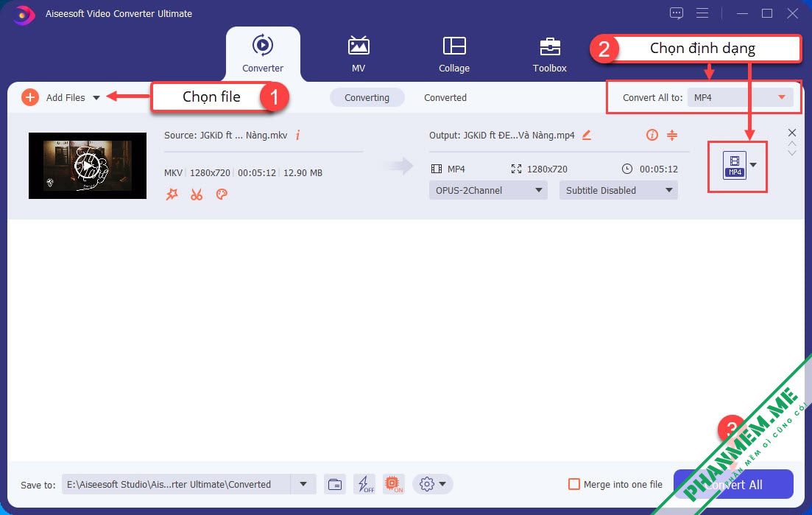The width and height of the screenshot is (812, 515).
Task: Click output duration 00:05:12 text
Action: coord(658,169)
